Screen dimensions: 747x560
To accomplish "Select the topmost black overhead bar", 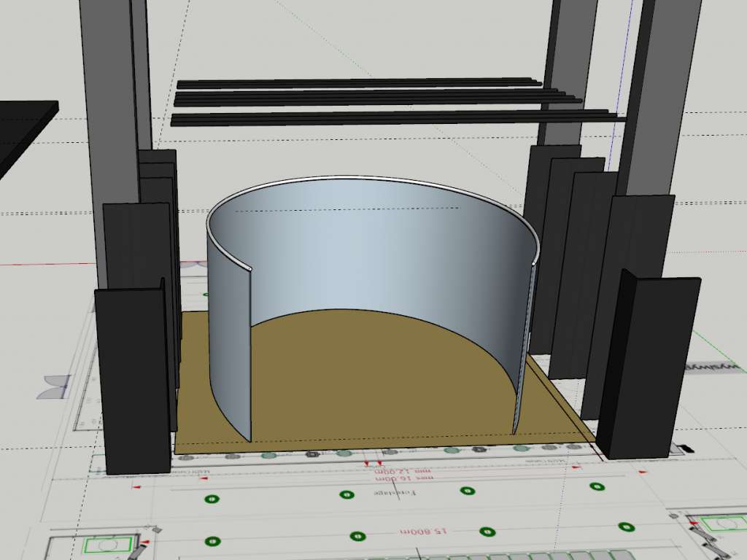I will pyautogui.click(x=357, y=83).
